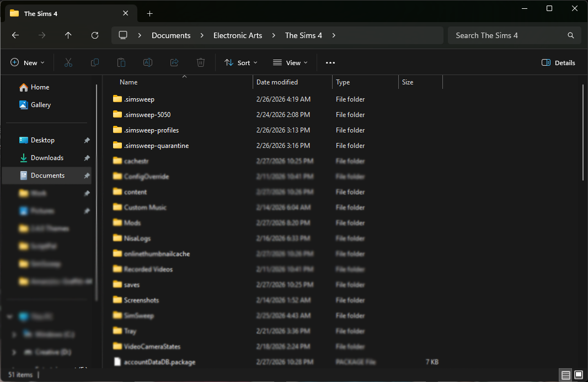The width and height of the screenshot is (588, 382).
Task: Click the Share icon in toolbar
Action: [174, 63]
